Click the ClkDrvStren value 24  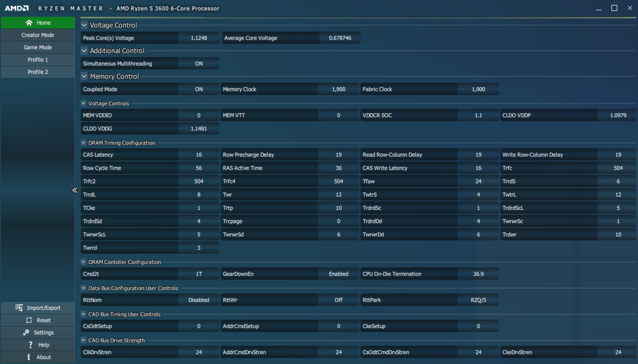pyautogui.click(x=199, y=352)
